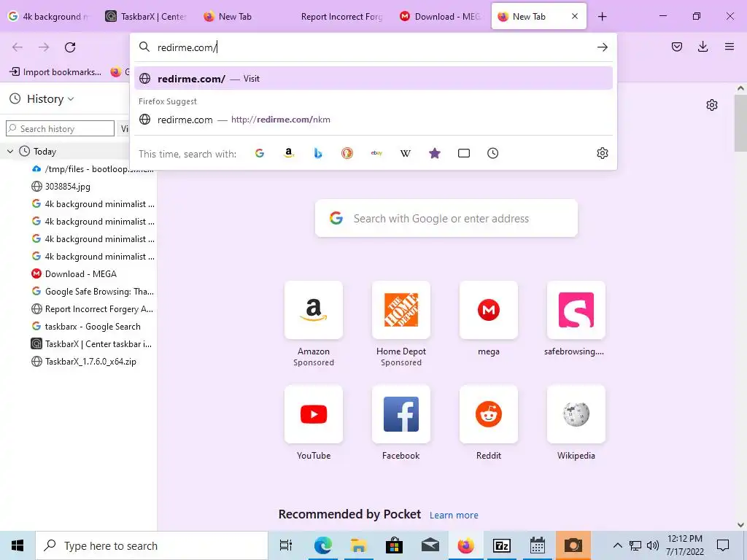Open taskbarx - Google Search history entry
The width and height of the screenshot is (747, 560).
click(x=86, y=327)
